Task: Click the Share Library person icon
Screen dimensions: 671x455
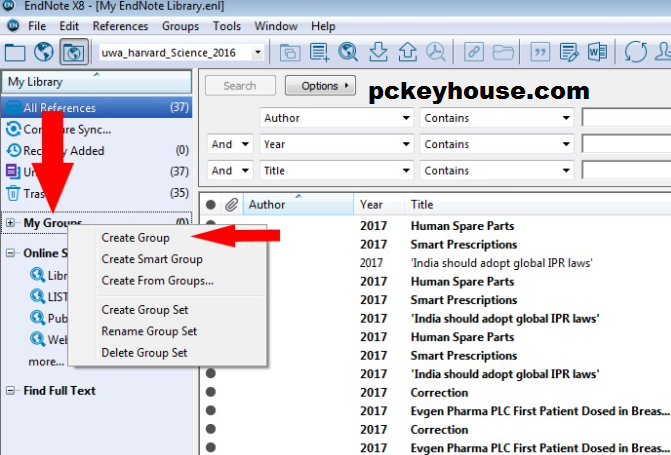Action: [x=663, y=52]
